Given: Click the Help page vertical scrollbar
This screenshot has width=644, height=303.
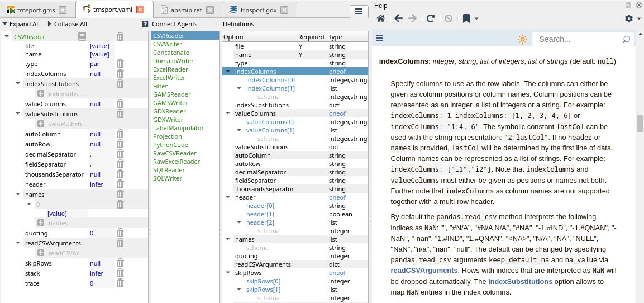Looking at the screenshot, I should (x=640, y=123).
